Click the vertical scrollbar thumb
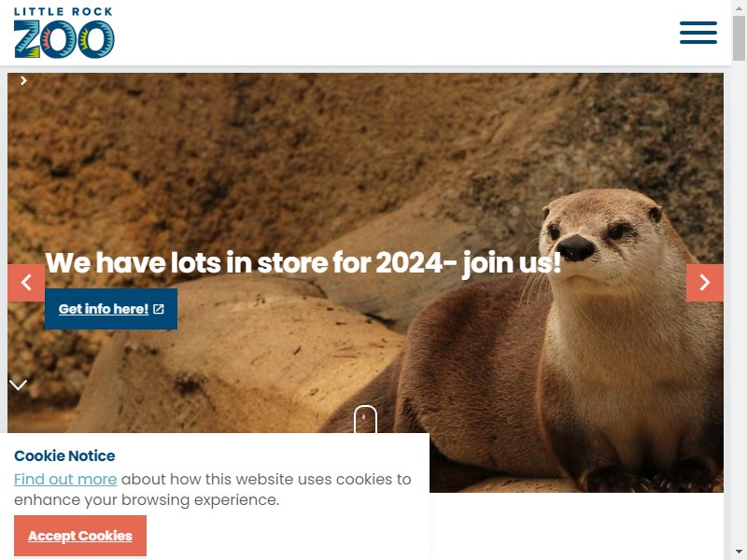Viewport: 747px width, 560px height. [739, 38]
